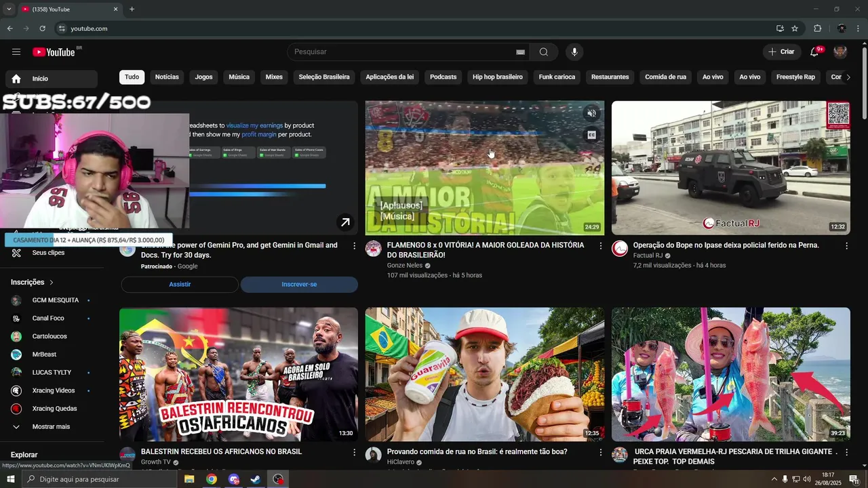The height and width of the screenshot is (488, 868).
Task: Open the Chrome extensions puzzle icon
Action: click(x=817, y=28)
